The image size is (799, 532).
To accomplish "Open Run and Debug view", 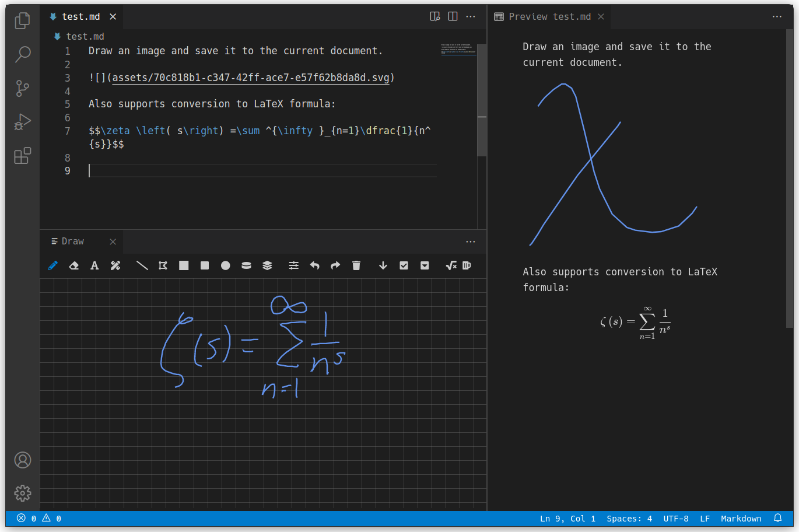I will [22, 122].
